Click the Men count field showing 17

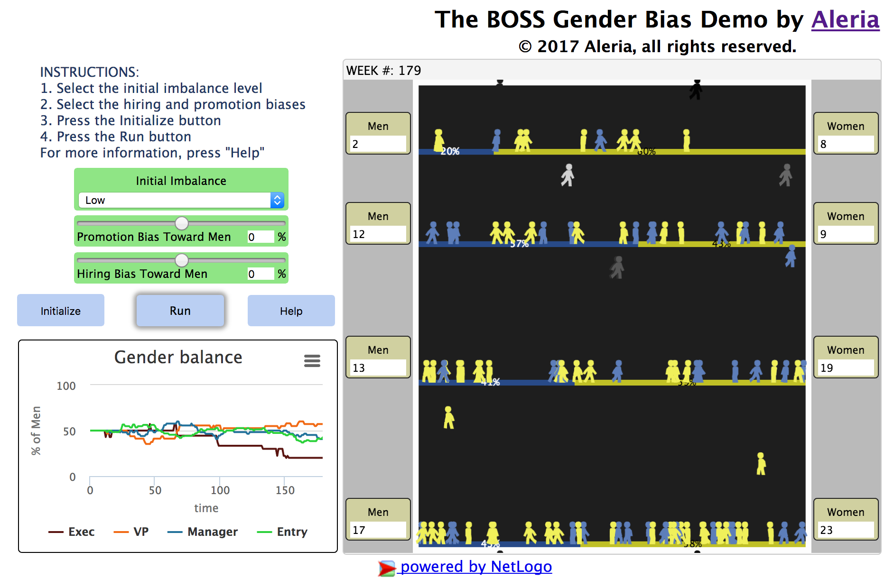tap(378, 530)
